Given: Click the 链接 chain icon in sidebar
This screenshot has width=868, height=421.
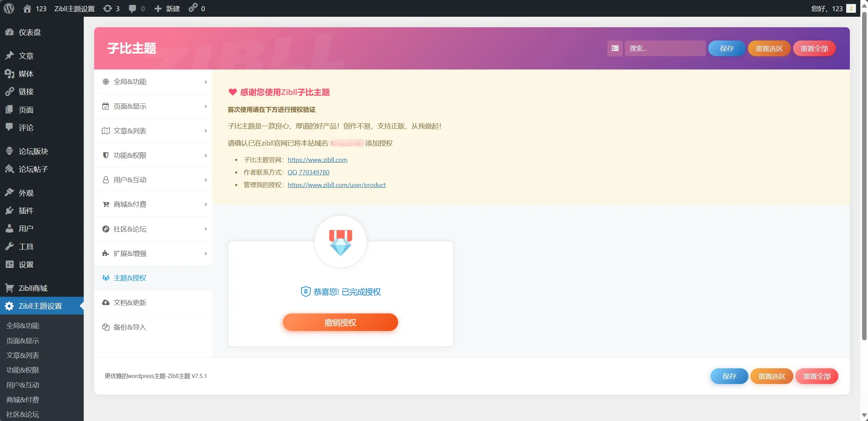Looking at the screenshot, I should [x=9, y=91].
